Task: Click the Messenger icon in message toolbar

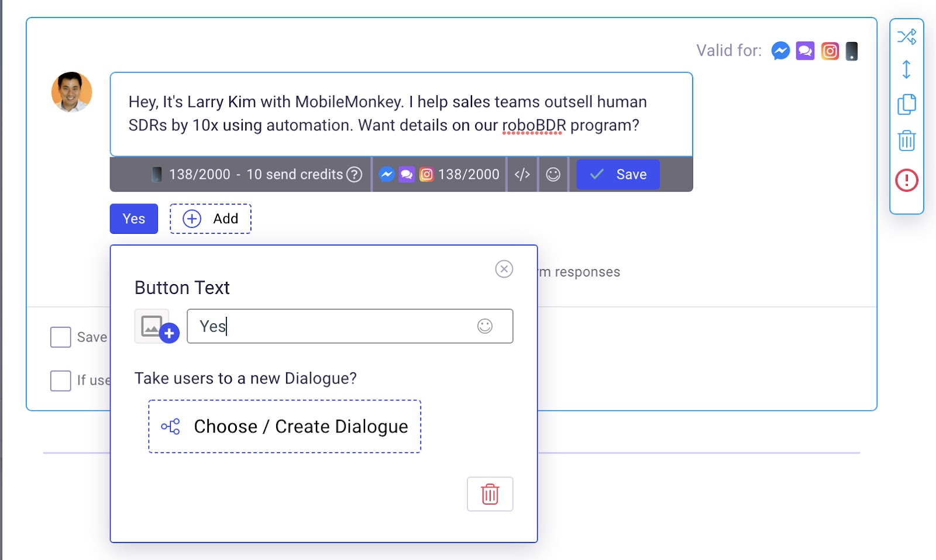Action: pyautogui.click(x=386, y=174)
